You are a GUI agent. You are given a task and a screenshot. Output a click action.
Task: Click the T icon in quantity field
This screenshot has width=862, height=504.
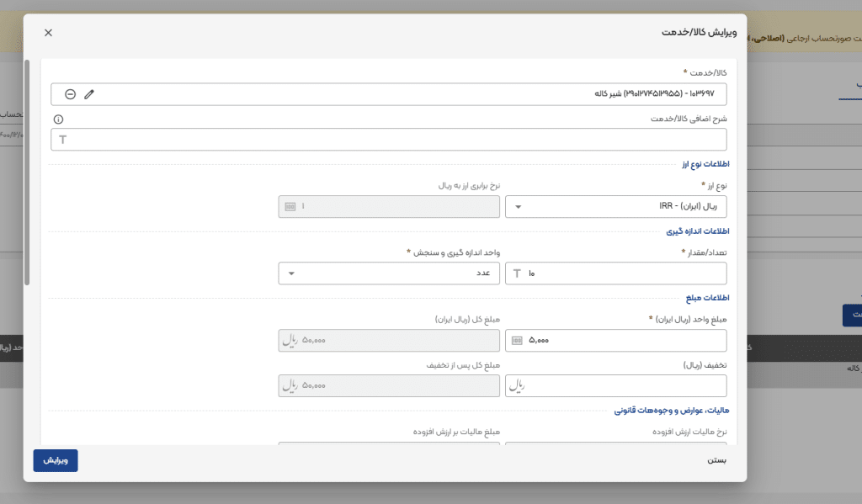pos(517,273)
